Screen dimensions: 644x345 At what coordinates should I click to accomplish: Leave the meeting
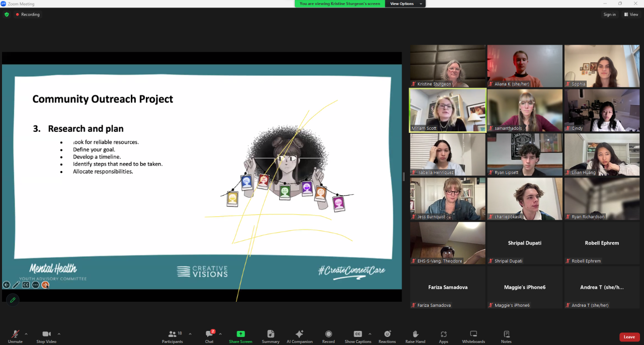[x=629, y=337]
